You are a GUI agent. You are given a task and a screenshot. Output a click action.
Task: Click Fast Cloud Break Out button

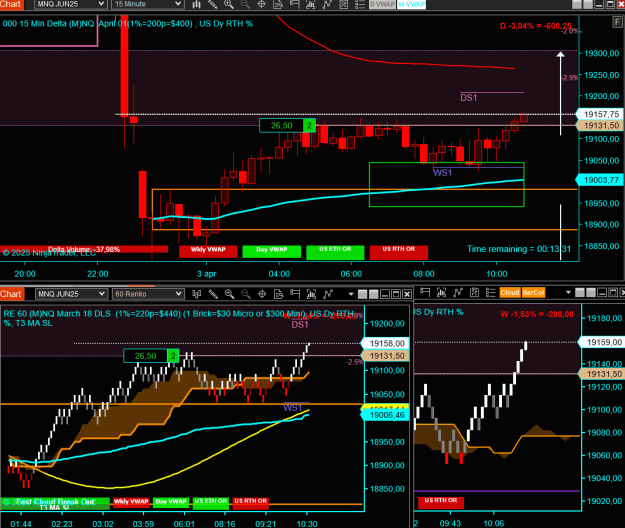(x=55, y=501)
